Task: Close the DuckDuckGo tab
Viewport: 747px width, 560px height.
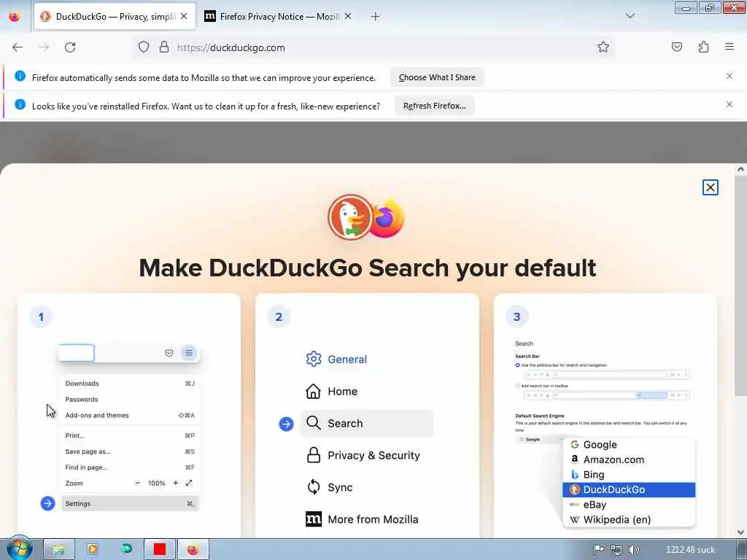Action: pyautogui.click(x=184, y=16)
